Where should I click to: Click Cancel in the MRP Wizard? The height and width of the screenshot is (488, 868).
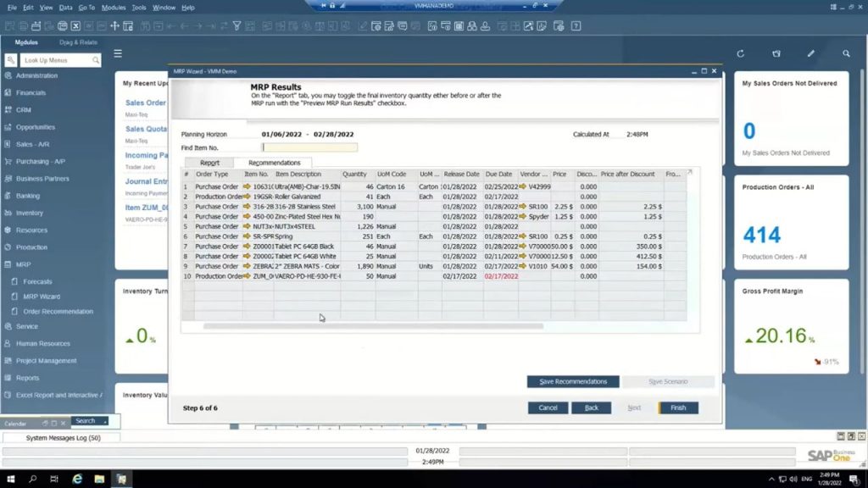(x=548, y=408)
